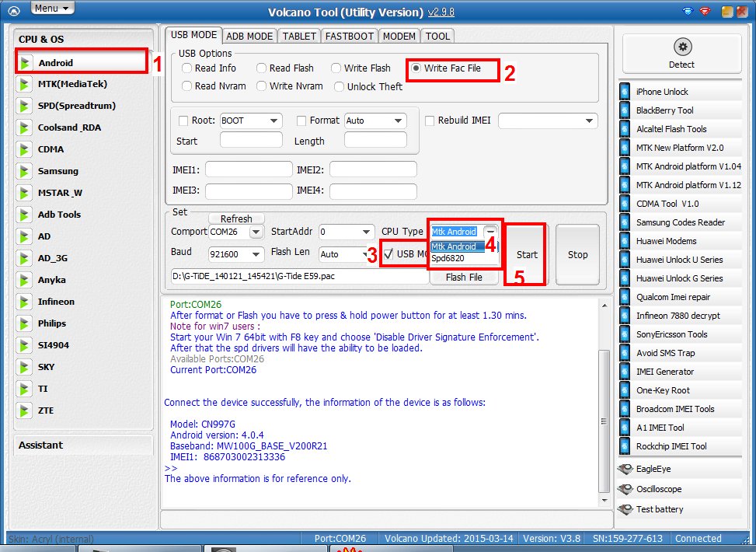The height and width of the screenshot is (552, 756).
Task: Choose Spd6820 from CPU Type list
Action: pyautogui.click(x=448, y=258)
